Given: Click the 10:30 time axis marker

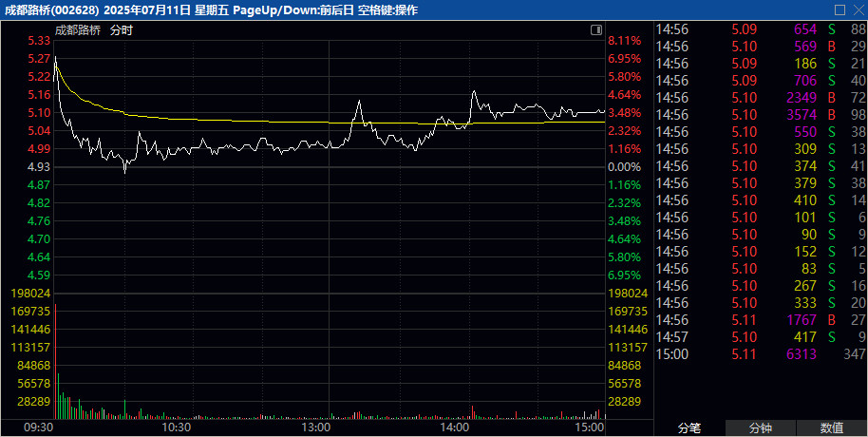Looking at the screenshot, I should tap(177, 428).
